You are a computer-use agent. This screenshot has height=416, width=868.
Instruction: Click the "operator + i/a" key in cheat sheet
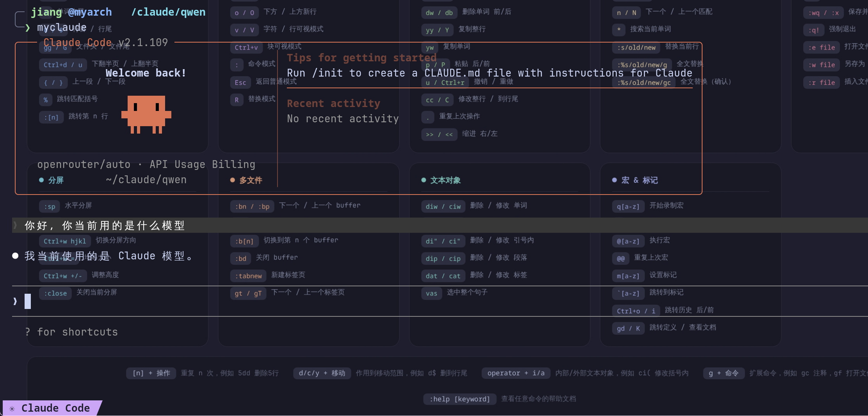(x=516, y=373)
